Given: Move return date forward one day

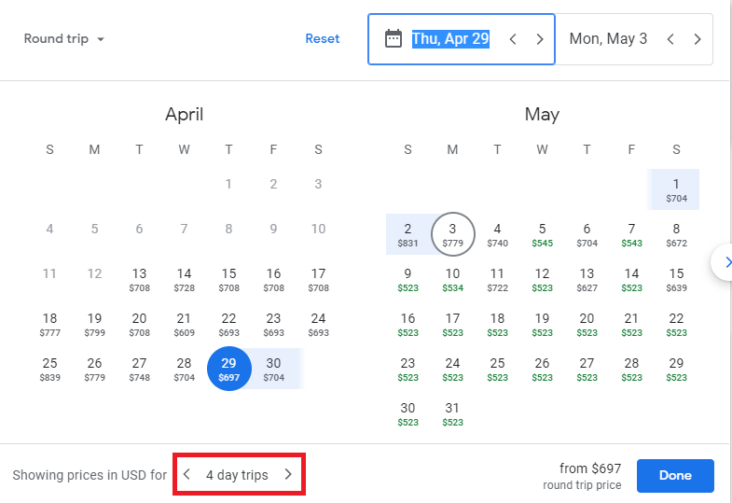Looking at the screenshot, I should (697, 39).
